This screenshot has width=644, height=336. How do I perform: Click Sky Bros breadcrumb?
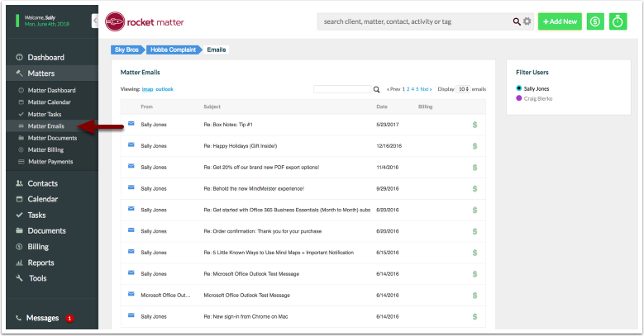tap(126, 50)
